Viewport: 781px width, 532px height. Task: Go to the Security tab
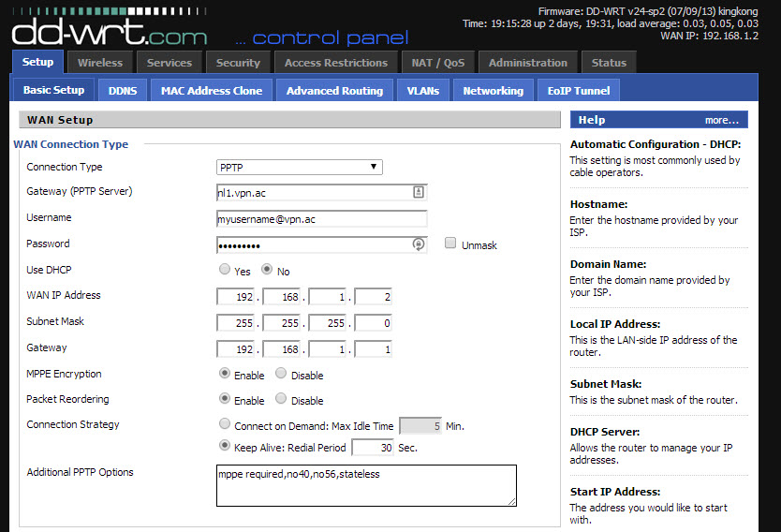tap(238, 63)
